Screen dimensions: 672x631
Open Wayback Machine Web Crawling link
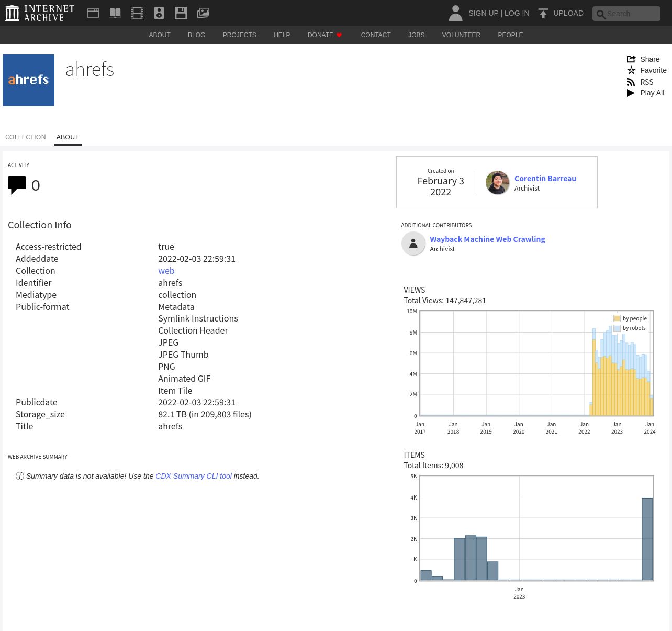pos(488,239)
